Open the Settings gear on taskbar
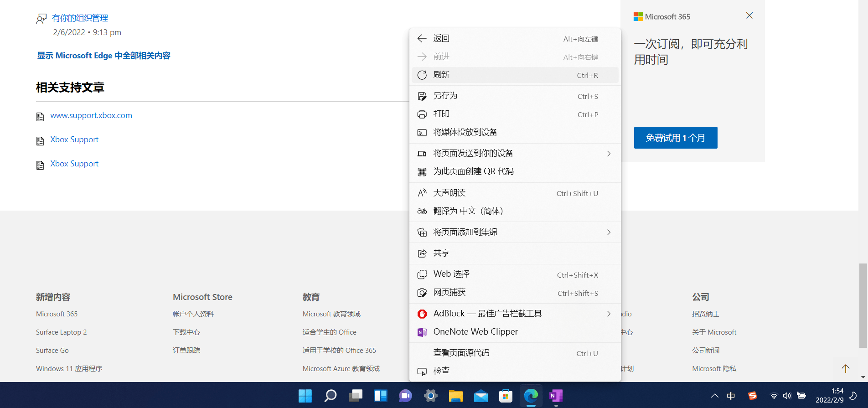This screenshot has height=408, width=868. coord(430,396)
